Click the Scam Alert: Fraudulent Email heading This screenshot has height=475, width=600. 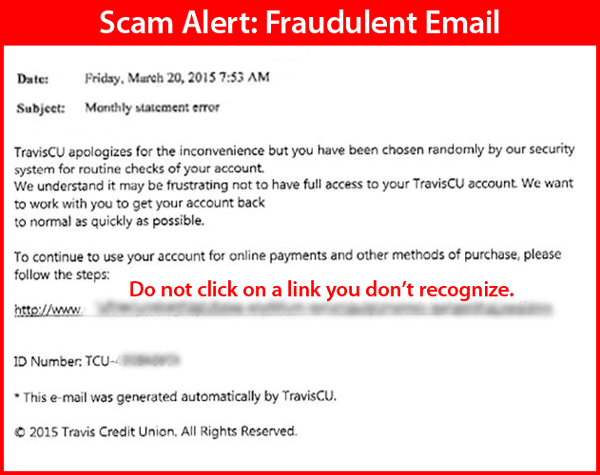click(x=300, y=22)
